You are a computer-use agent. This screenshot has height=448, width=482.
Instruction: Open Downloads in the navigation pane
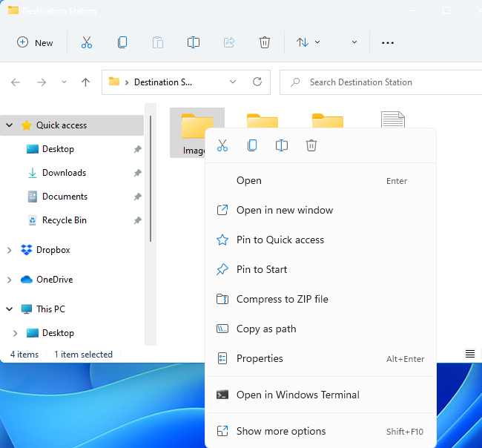pos(64,173)
